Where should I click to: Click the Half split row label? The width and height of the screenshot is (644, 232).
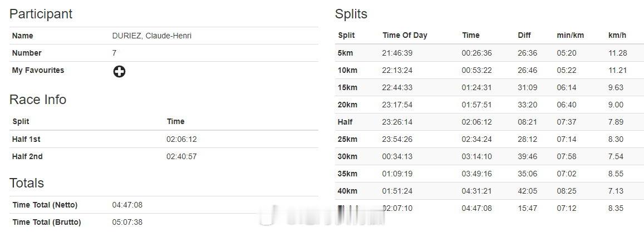pyautogui.click(x=345, y=122)
